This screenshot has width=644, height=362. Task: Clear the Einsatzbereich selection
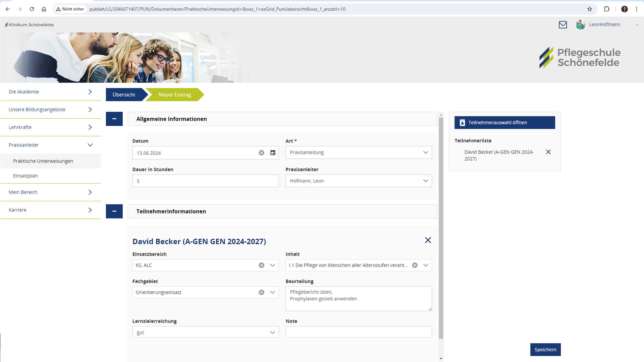[261, 265]
